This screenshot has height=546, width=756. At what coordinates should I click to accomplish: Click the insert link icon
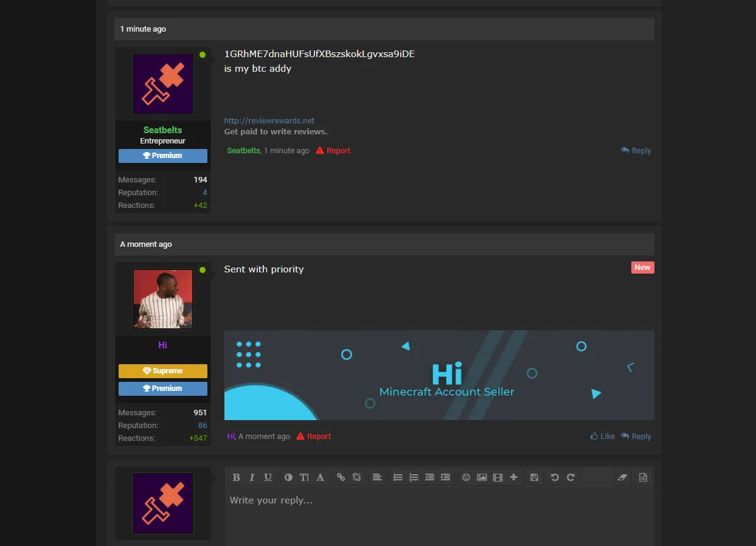pos(341,477)
